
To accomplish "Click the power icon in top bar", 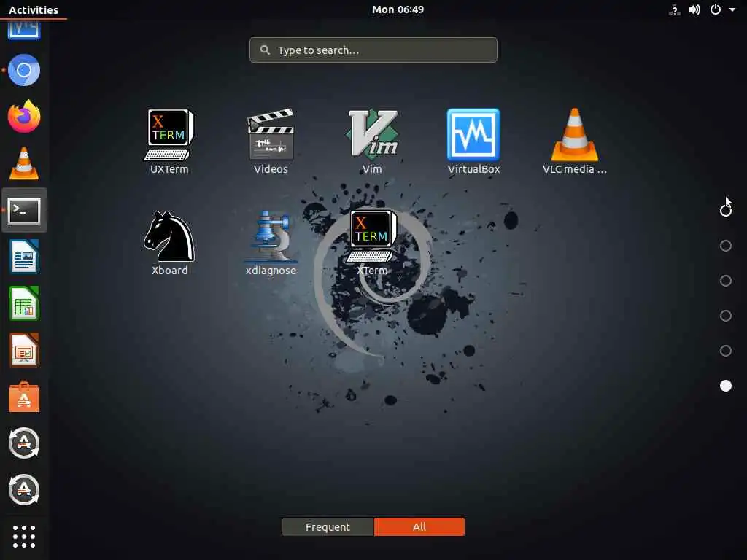I will [716, 9].
